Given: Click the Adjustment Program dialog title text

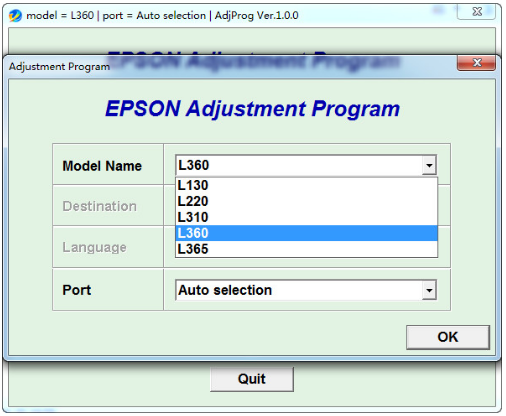Looking at the screenshot, I should (x=59, y=66).
